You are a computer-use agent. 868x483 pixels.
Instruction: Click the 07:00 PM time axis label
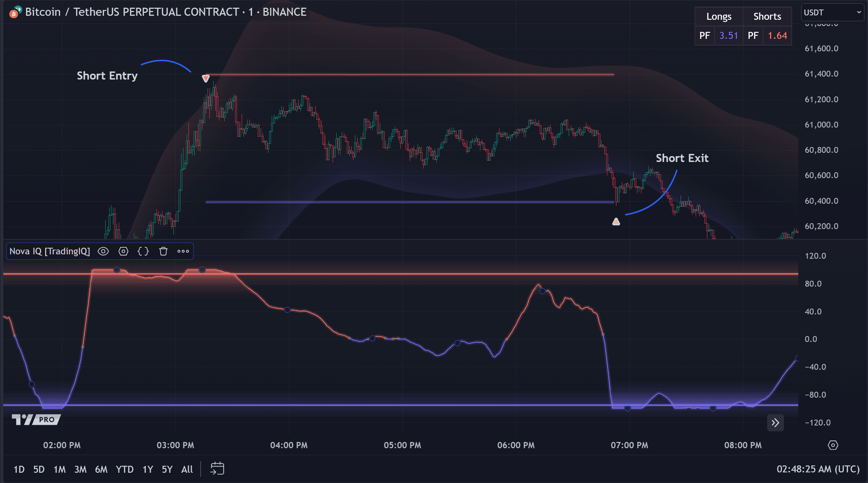[629, 445]
